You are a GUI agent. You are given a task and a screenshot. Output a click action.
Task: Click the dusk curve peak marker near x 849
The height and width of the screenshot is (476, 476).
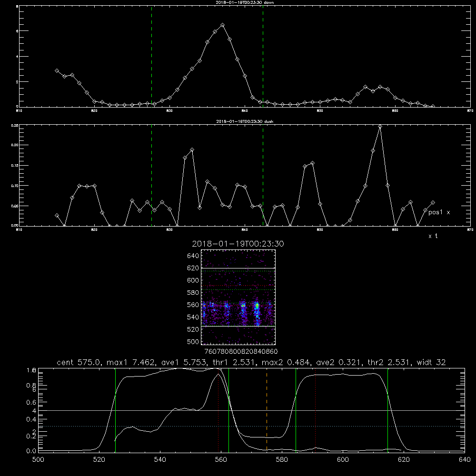tap(312, 163)
